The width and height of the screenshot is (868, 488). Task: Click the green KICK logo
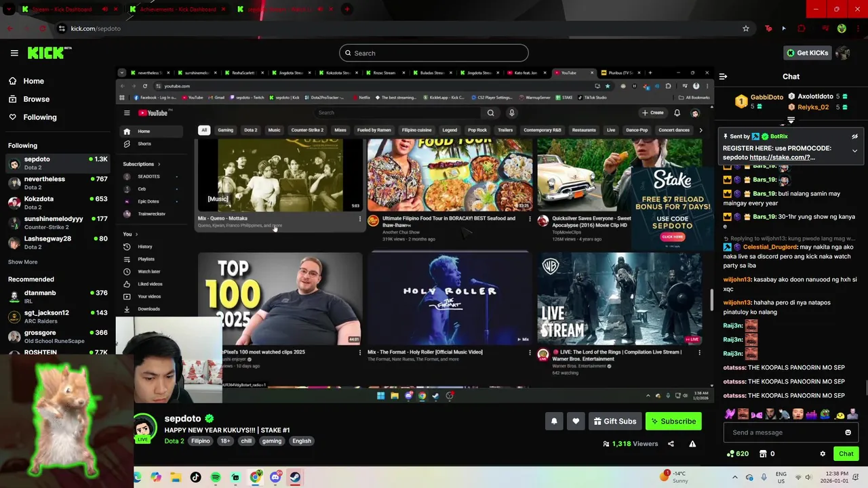50,53
